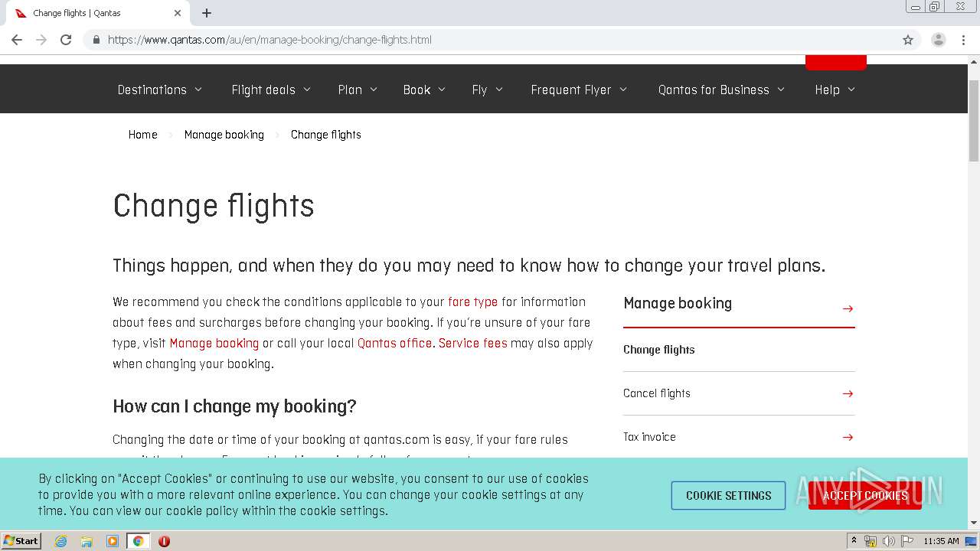Click the arrow beside Cancel flights
The image size is (980, 551).
(x=848, y=393)
